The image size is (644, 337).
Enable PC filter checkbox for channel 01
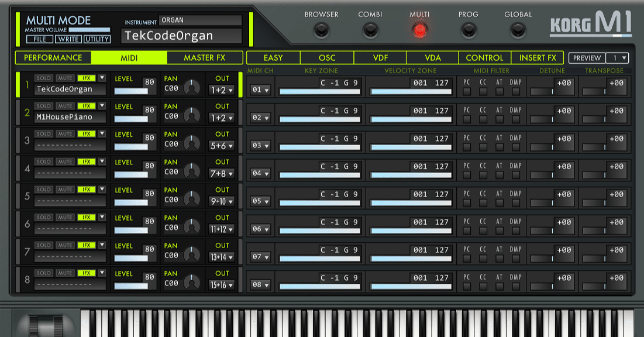tap(467, 92)
